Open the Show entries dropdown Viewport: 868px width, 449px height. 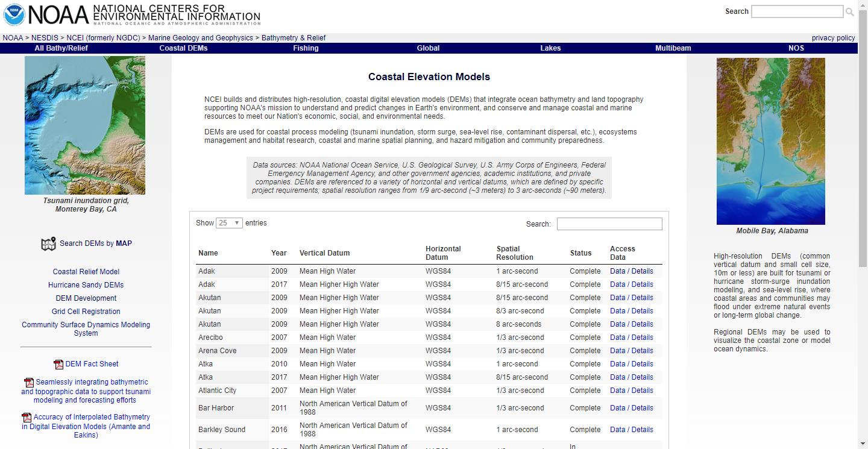pyautogui.click(x=230, y=223)
